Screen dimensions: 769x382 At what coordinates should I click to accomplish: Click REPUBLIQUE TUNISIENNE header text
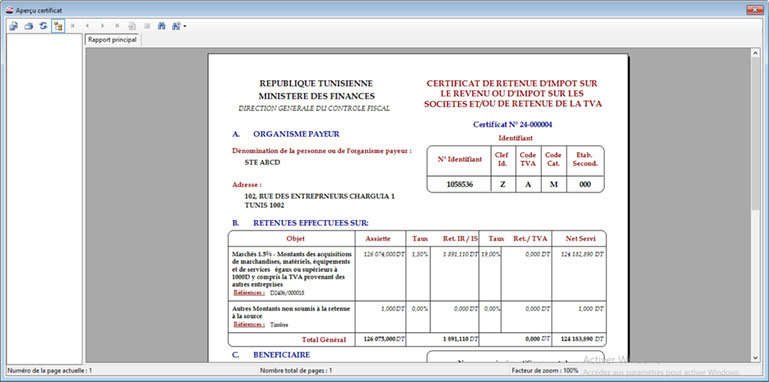click(316, 84)
